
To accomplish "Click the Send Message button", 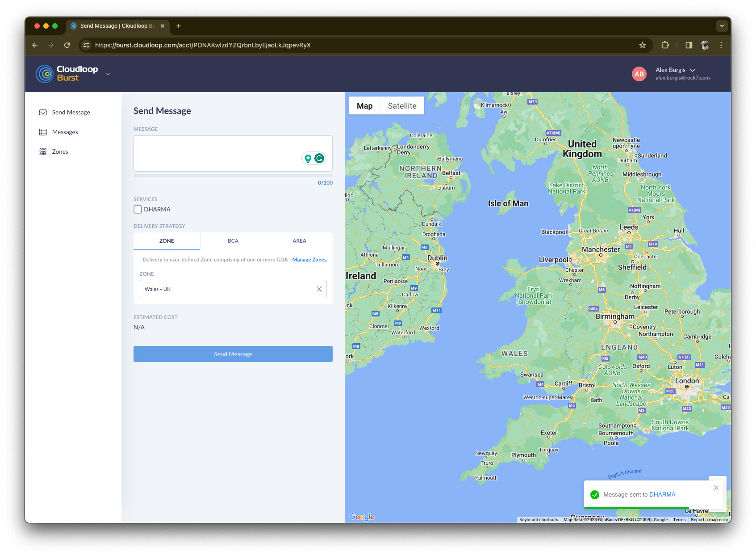I will tap(233, 354).
